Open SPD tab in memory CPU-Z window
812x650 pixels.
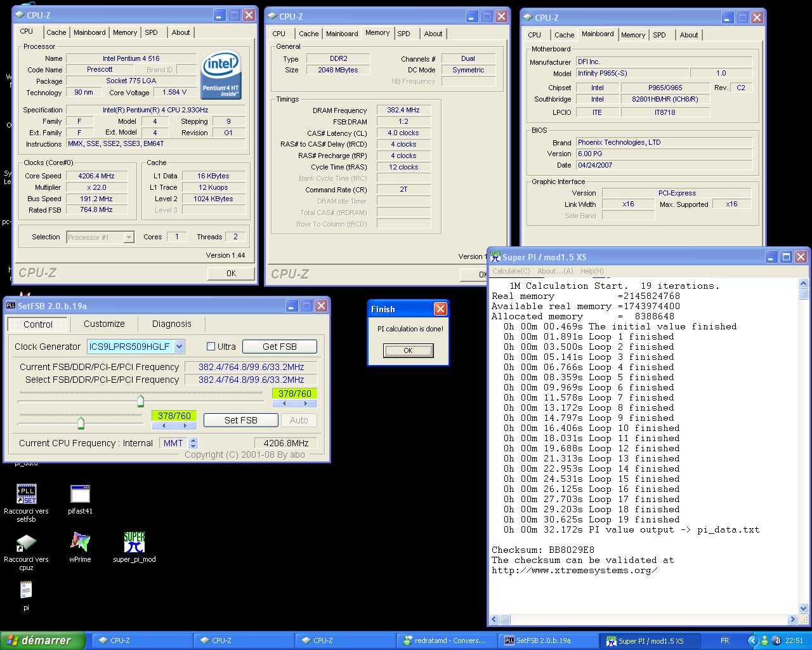tap(404, 34)
